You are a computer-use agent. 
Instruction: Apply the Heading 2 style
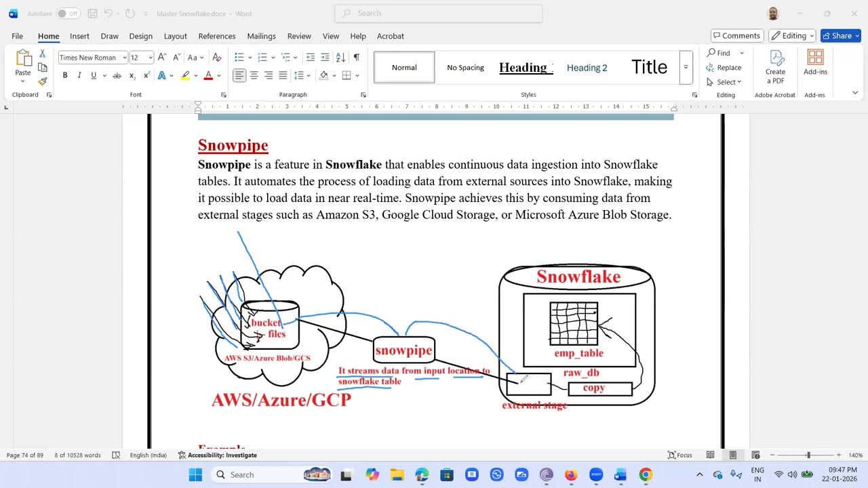coord(587,67)
